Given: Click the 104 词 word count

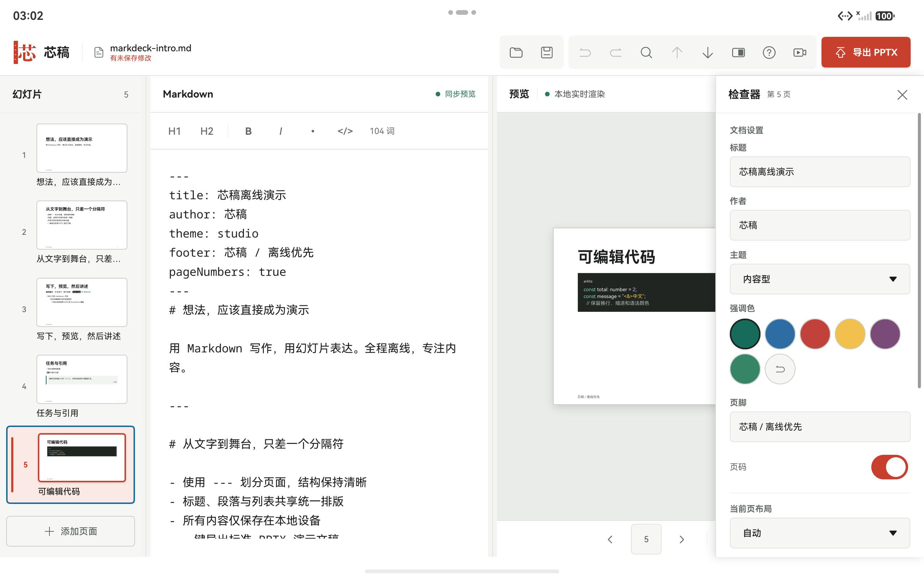Looking at the screenshot, I should click(x=382, y=131).
